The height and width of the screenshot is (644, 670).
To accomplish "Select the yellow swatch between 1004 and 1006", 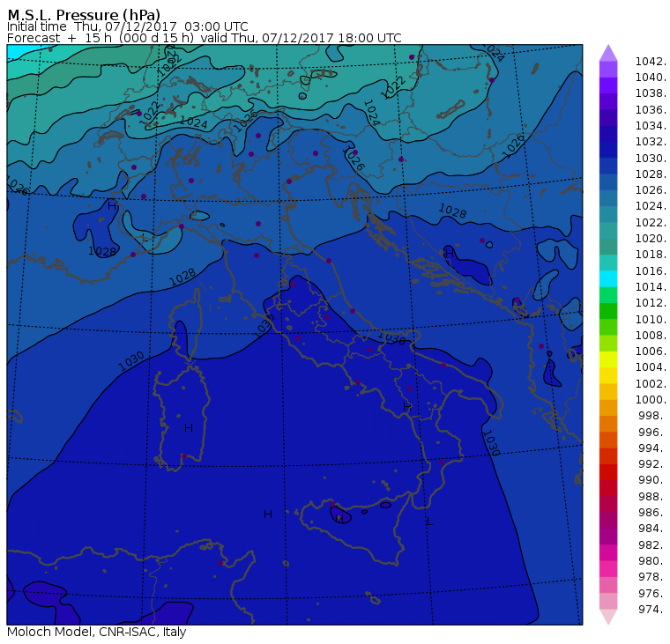I will pos(608,359).
